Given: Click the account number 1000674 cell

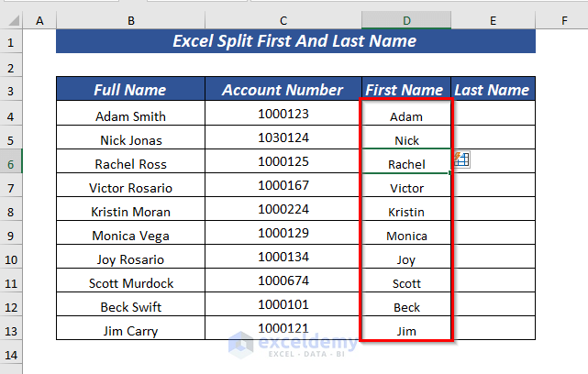Looking at the screenshot, I should pos(284,282).
